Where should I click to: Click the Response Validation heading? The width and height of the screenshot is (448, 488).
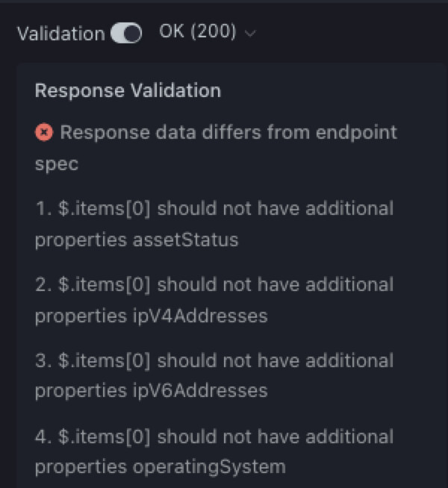pos(128,91)
